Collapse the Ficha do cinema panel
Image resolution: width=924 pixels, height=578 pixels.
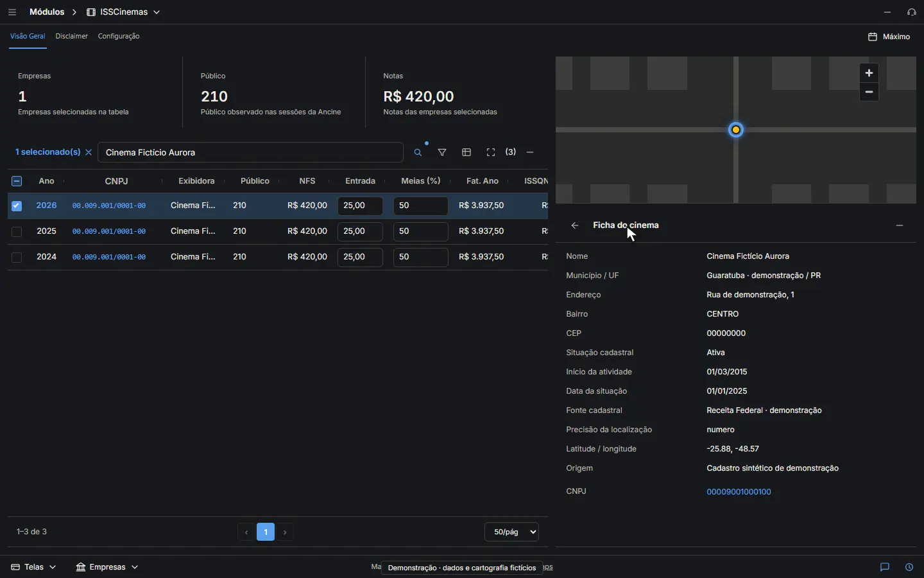(x=900, y=225)
